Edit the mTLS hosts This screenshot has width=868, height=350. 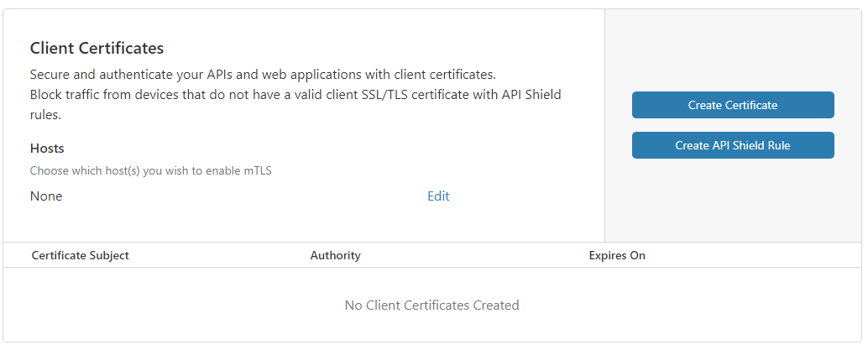438,196
